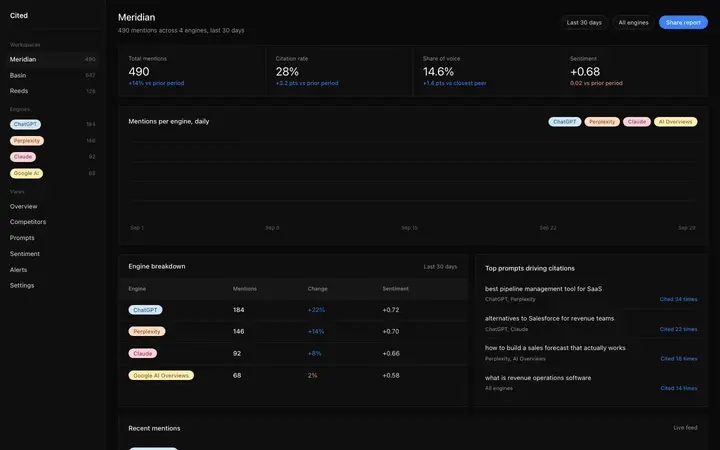The height and width of the screenshot is (450, 720).
Task: Open the Meridian workspace in sidebar
Action: coord(53,59)
